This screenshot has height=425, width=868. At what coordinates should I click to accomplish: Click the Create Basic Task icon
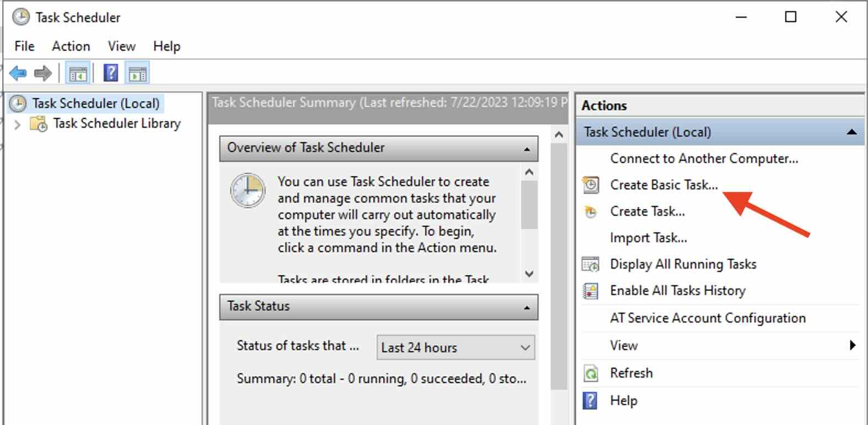(x=591, y=186)
